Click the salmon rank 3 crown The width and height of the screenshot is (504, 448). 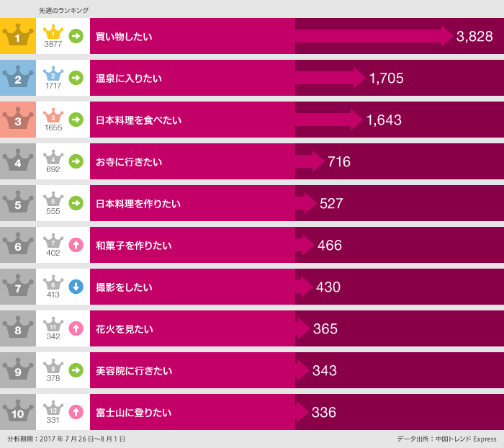pos(18,120)
